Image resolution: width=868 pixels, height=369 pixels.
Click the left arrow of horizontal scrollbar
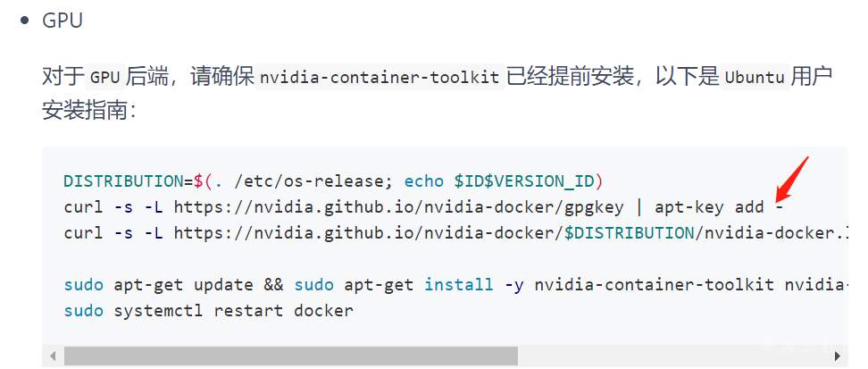tap(54, 356)
